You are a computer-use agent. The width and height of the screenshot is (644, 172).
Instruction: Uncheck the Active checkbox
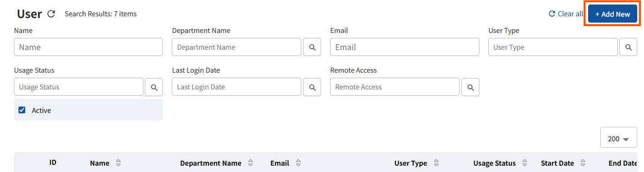22,110
